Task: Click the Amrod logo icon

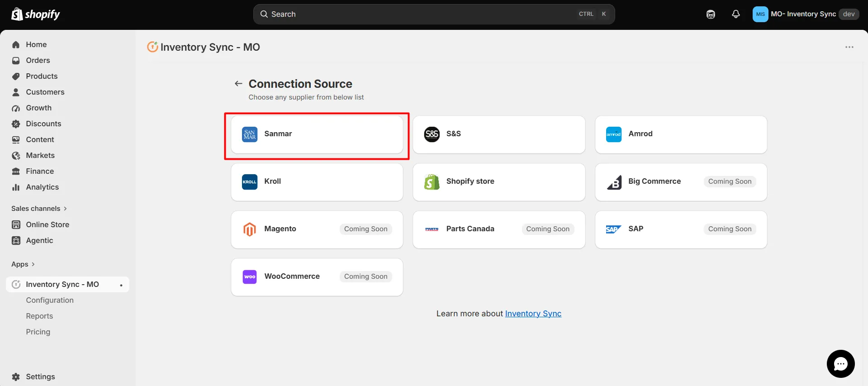Action: 614,134
